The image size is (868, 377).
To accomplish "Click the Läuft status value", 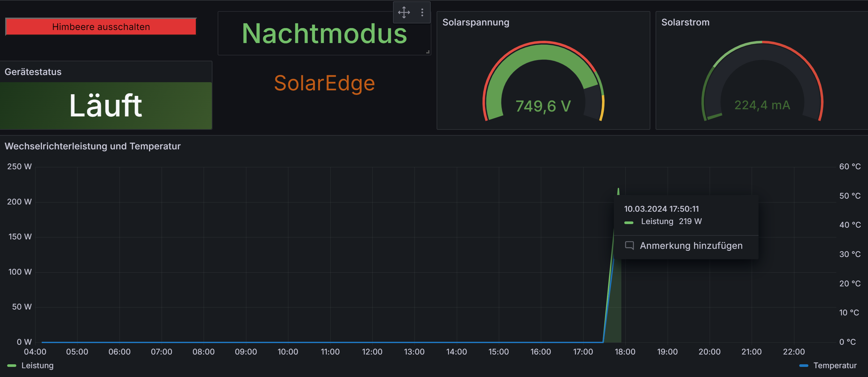I will (106, 106).
